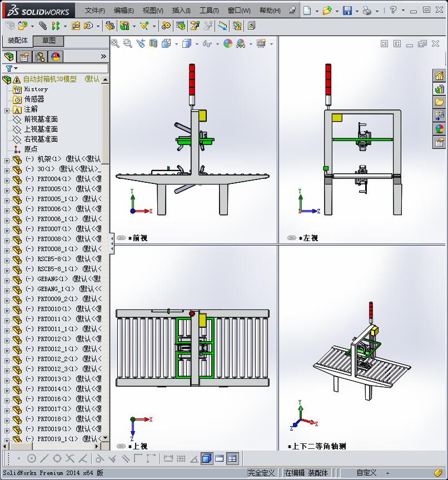Click the Section View icon
This screenshot has width=448, height=480.
click(153, 43)
